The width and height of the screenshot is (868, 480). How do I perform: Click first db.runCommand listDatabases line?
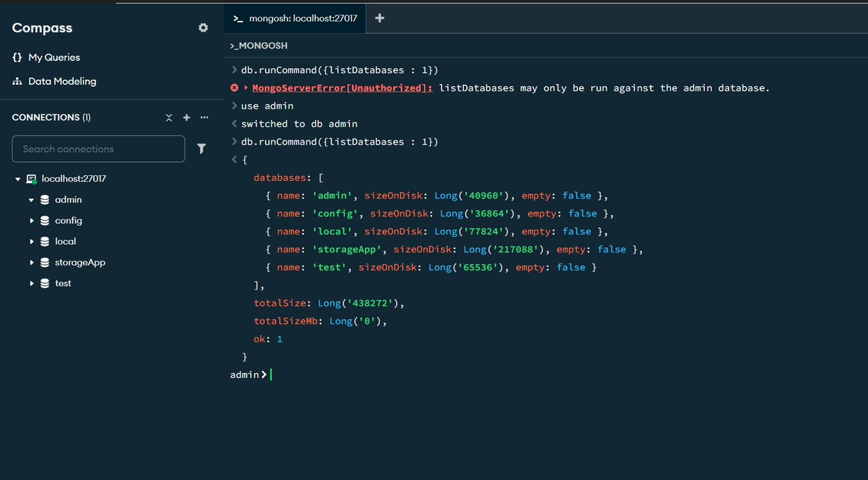point(340,70)
